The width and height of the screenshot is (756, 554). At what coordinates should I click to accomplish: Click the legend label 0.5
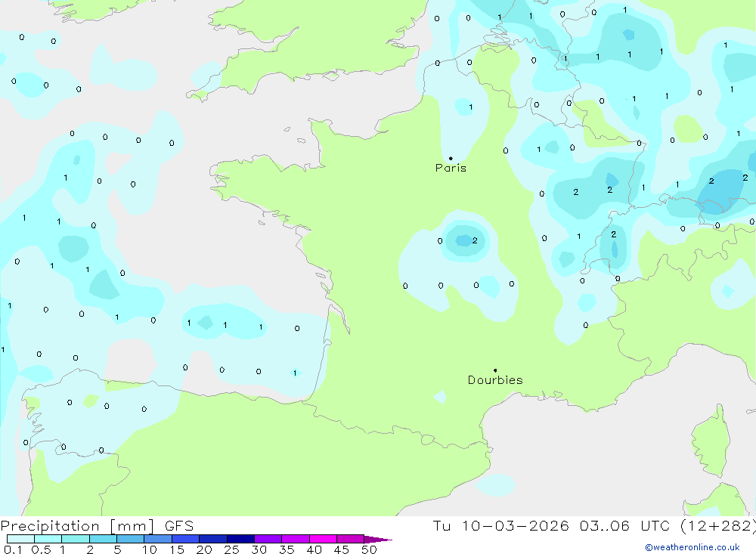click(41, 549)
